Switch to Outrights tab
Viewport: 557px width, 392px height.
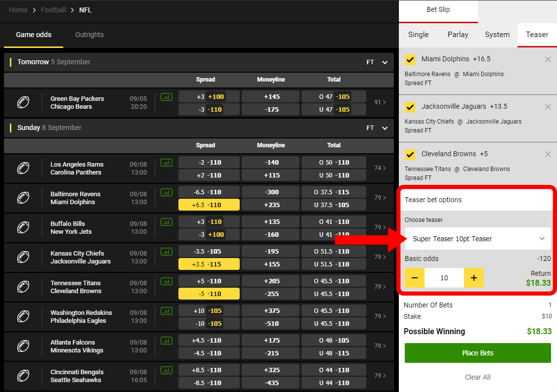[89, 35]
